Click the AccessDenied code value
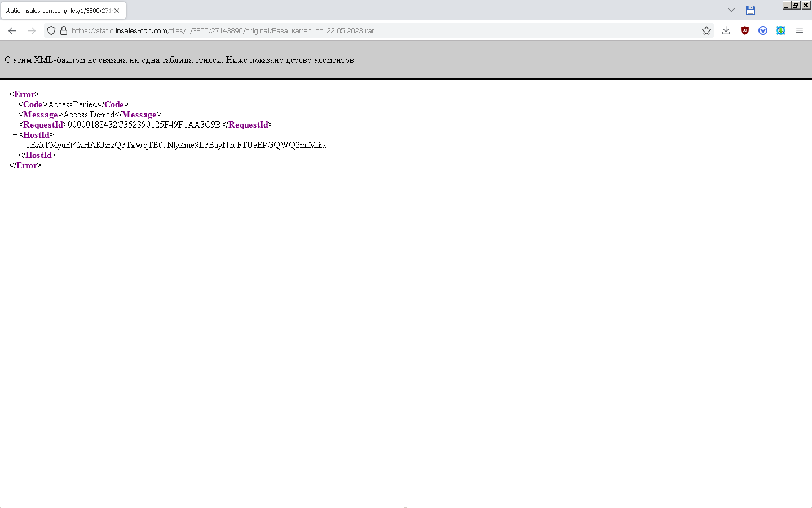The height and width of the screenshot is (508, 812). 73,104
